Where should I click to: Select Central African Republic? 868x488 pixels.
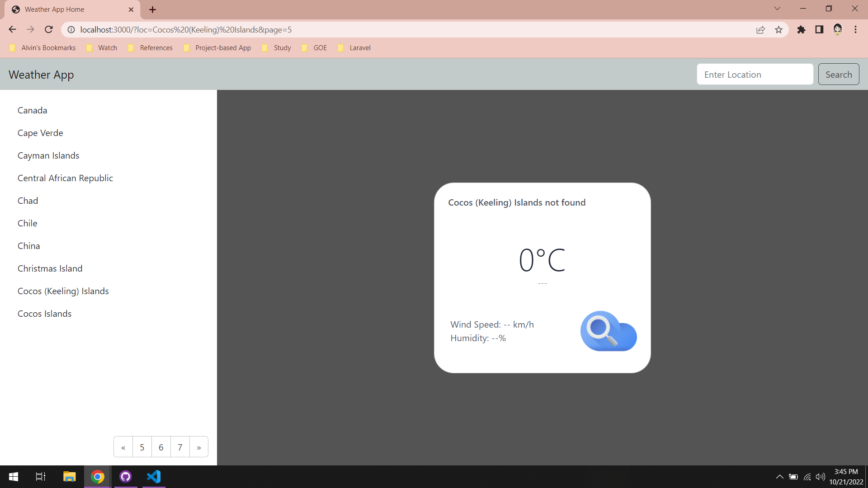point(65,178)
